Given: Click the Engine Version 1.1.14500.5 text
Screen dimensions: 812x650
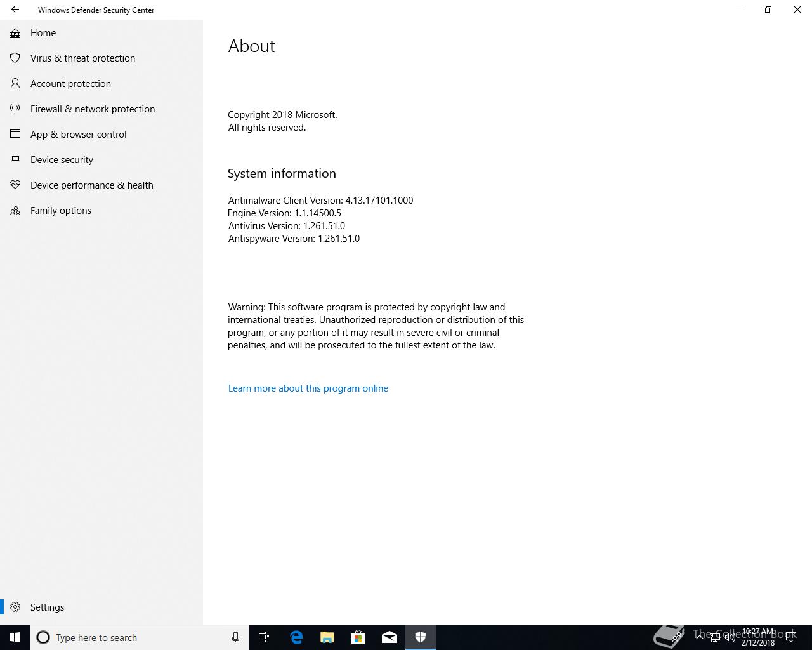Looking at the screenshot, I should click(x=284, y=213).
